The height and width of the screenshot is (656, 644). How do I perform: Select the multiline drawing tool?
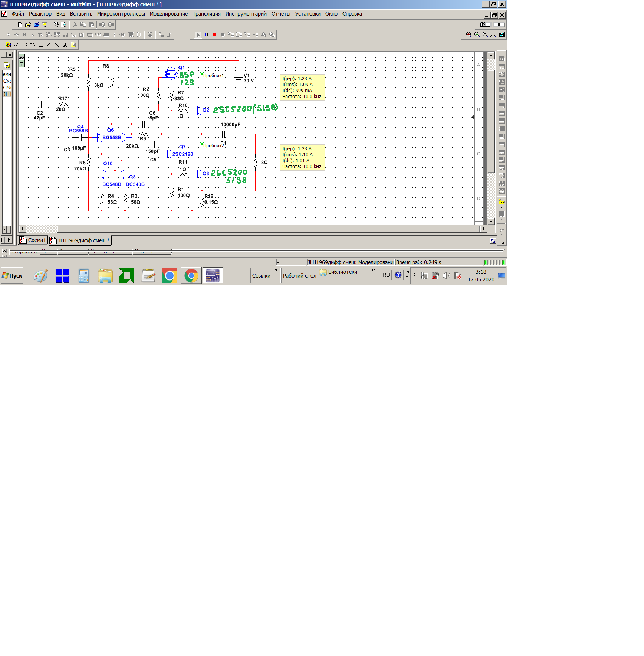49,45
